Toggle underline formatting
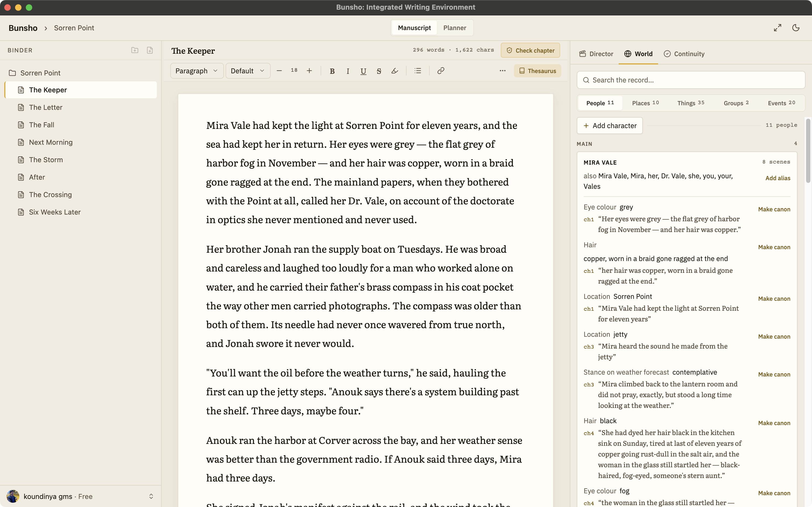The image size is (812, 507). (363, 71)
